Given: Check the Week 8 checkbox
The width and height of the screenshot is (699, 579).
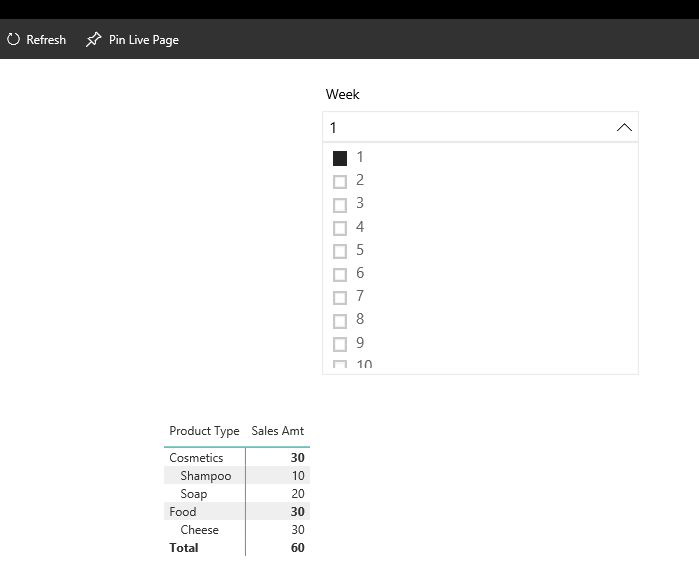Looking at the screenshot, I should click(340, 320).
